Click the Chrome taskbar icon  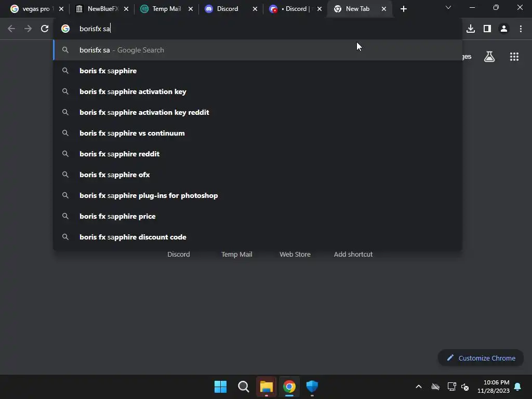tap(289, 387)
